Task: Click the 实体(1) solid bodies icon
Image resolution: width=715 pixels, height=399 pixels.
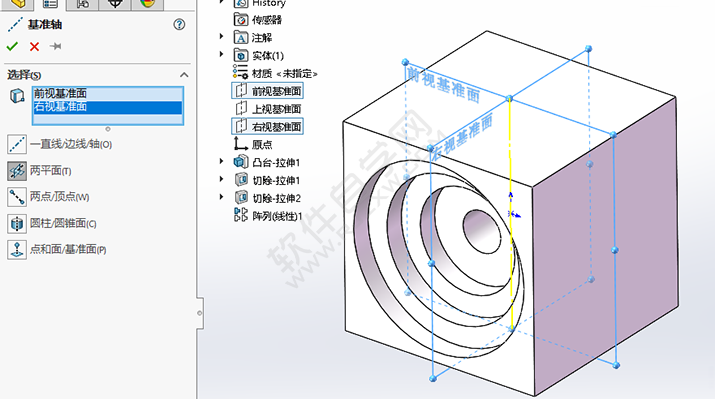Action: tap(241, 55)
